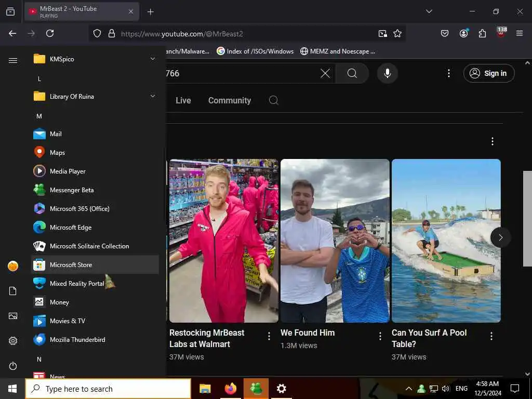Open Documents from Start sidebar
The image size is (532, 399).
(13, 291)
